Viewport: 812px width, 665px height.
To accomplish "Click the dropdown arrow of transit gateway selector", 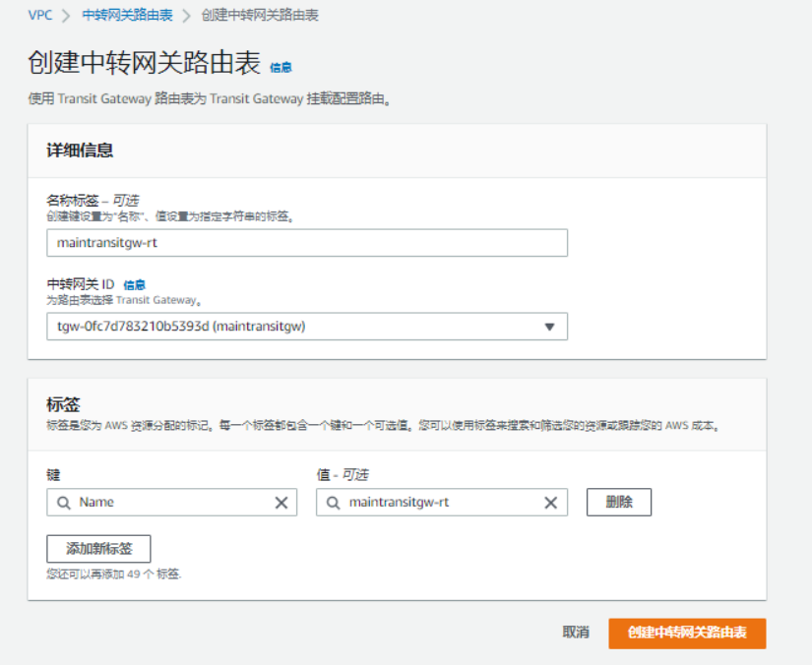I will click(x=549, y=327).
